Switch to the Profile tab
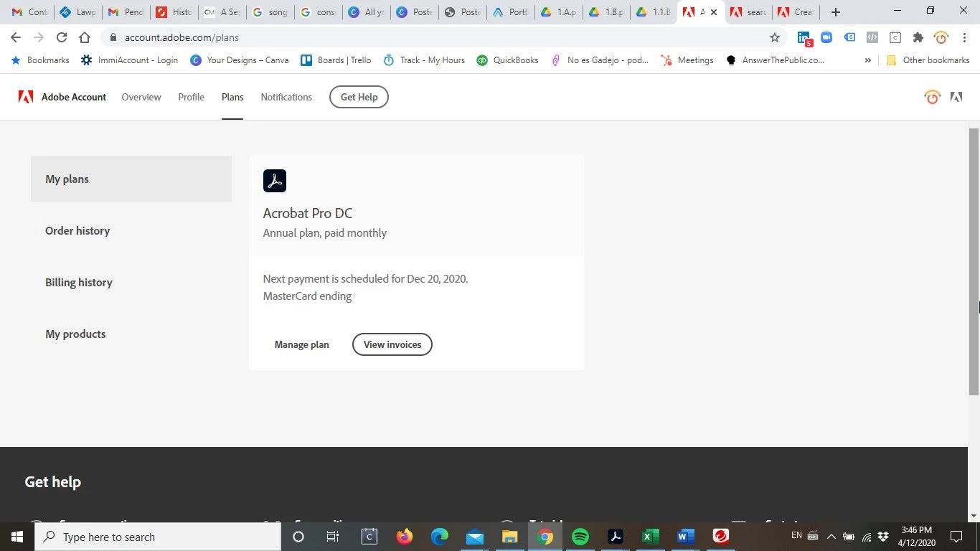The height and width of the screenshot is (551, 980). click(192, 97)
